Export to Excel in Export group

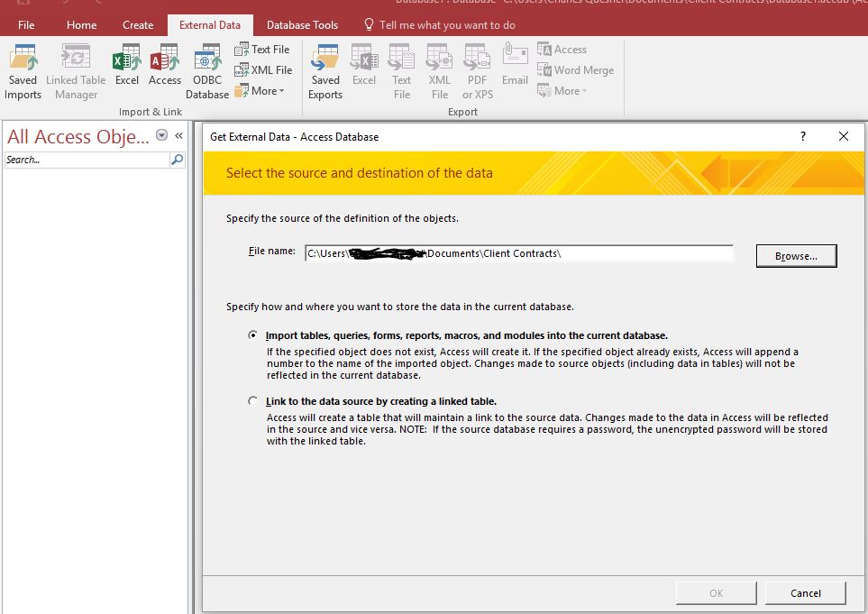pos(364,65)
